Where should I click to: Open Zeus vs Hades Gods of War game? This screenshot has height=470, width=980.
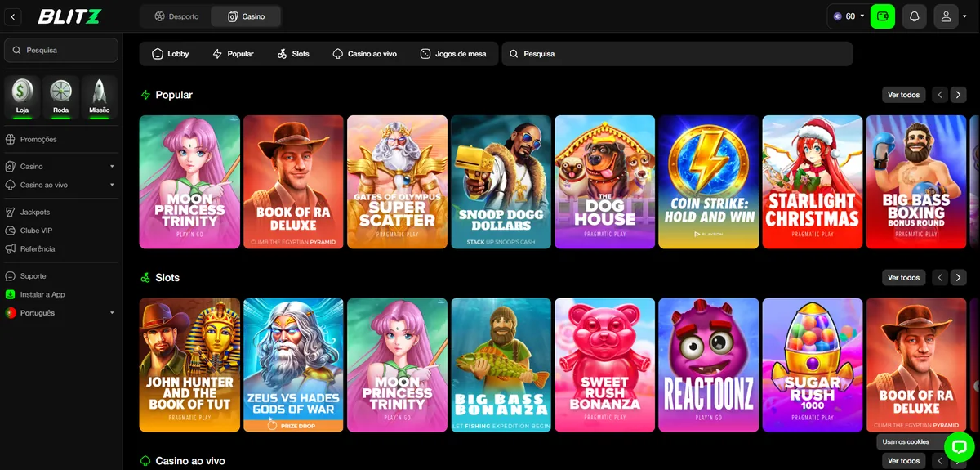click(293, 365)
